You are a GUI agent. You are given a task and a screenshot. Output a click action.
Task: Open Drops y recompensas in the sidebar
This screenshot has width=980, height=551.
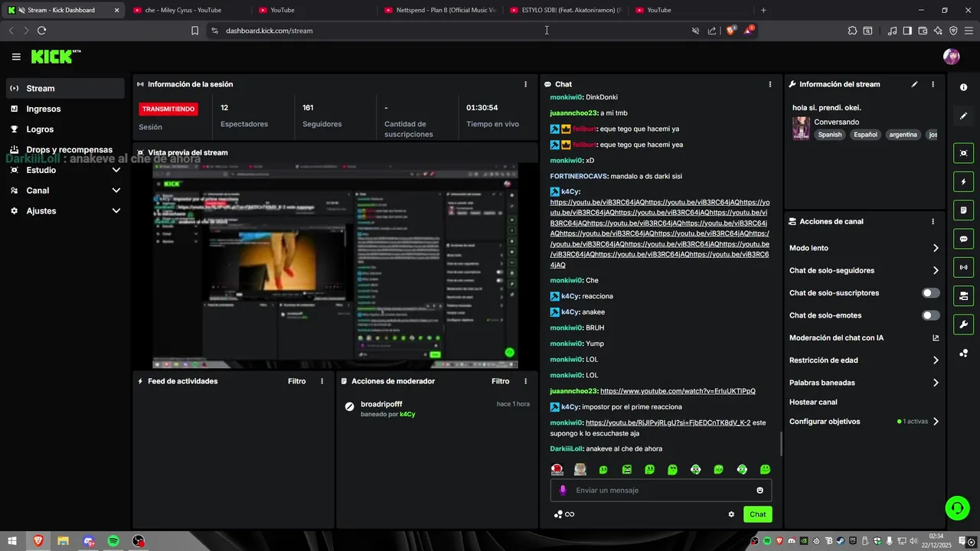click(x=65, y=149)
